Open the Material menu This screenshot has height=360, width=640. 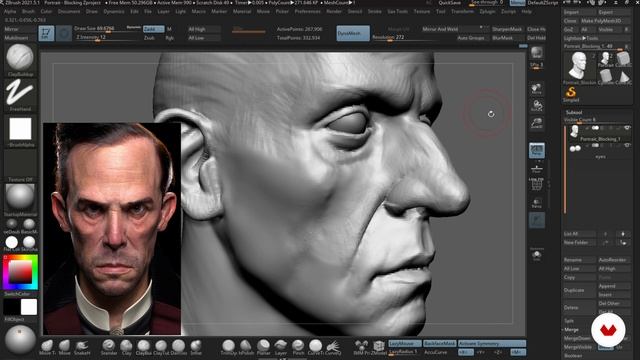pos(242,11)
